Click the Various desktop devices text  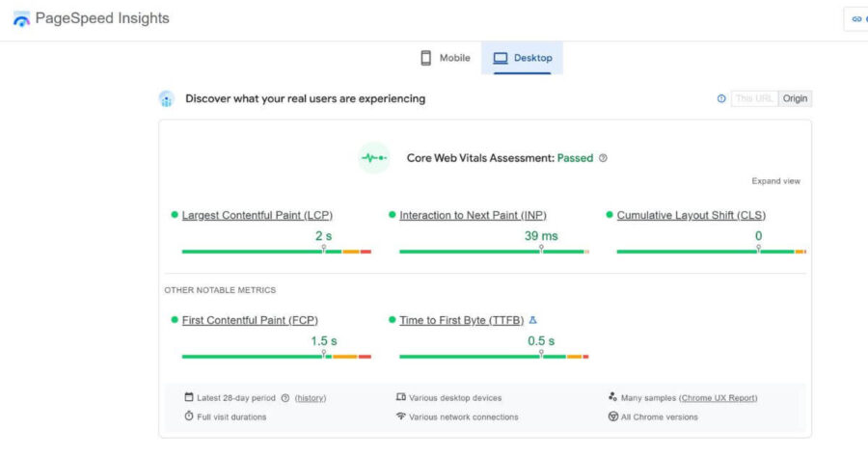coord(455,398)
